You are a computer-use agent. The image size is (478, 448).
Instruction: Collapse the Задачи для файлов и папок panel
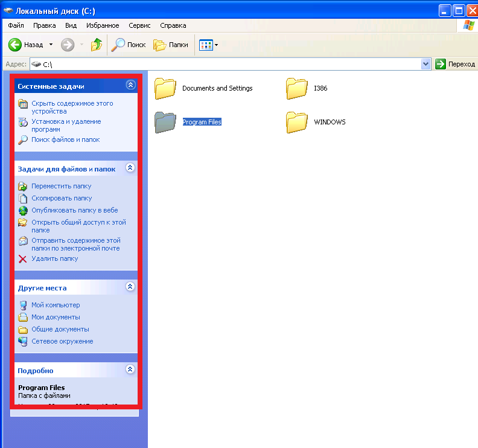(130, 168)
